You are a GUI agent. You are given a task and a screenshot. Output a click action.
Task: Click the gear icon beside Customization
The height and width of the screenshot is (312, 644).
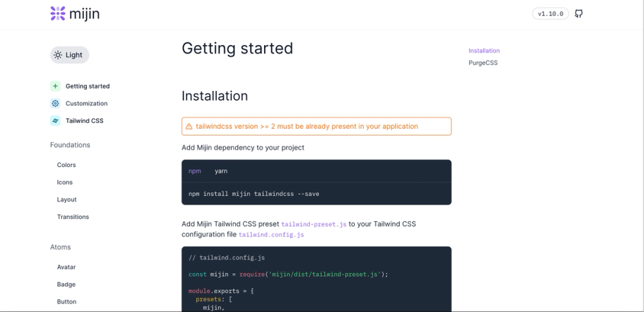(55, 104)
